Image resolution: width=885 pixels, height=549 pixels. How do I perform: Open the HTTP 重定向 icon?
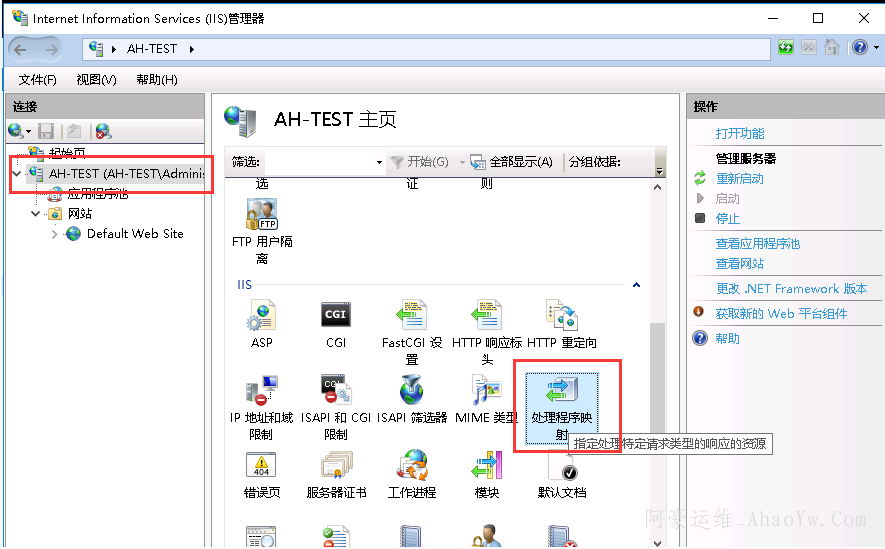tap(561, 316)
